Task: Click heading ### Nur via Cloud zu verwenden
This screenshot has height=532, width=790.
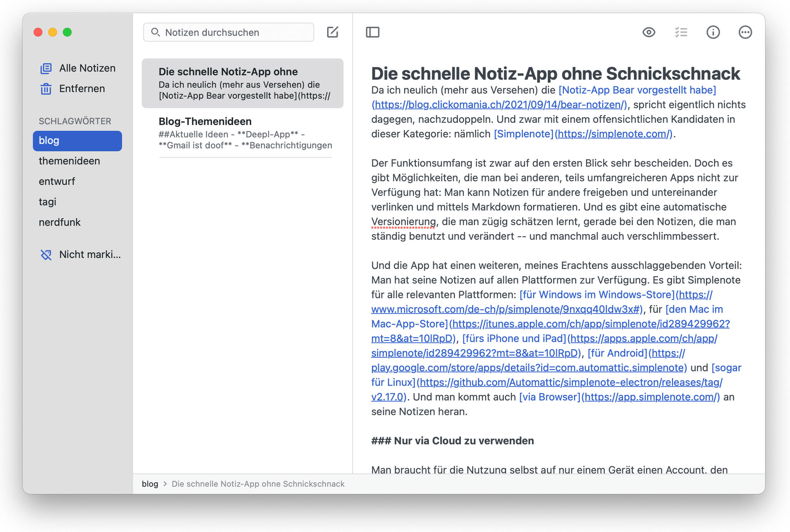Action: [452, 441]
